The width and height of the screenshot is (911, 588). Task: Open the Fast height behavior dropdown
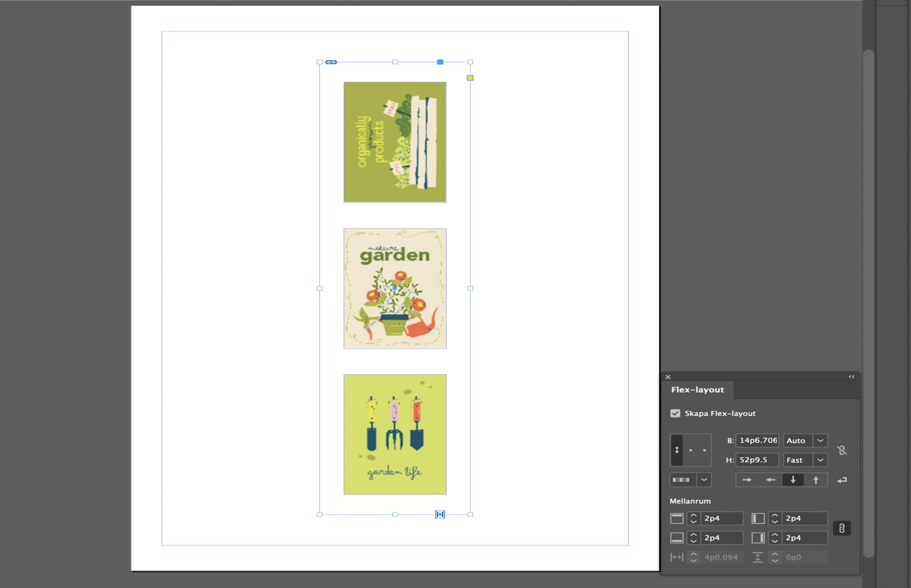[x=820, y=460]
